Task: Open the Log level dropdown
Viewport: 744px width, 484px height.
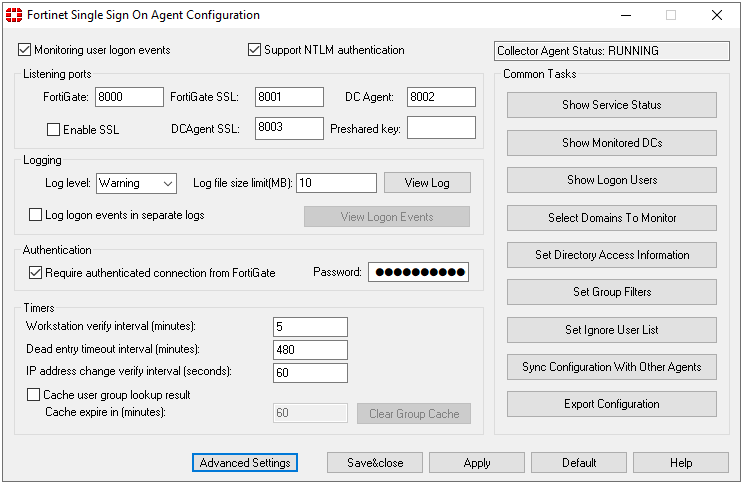Action: [136, 183]
